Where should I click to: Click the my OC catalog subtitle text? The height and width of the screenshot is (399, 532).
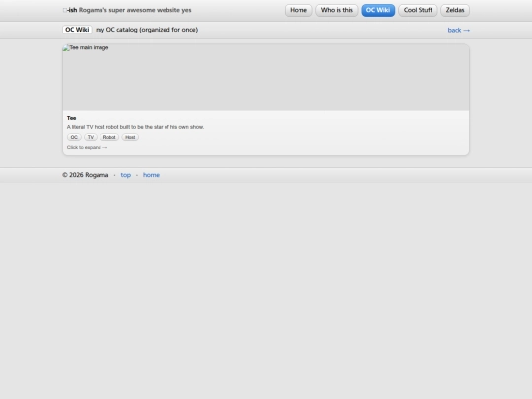click(x=147, y=30)
